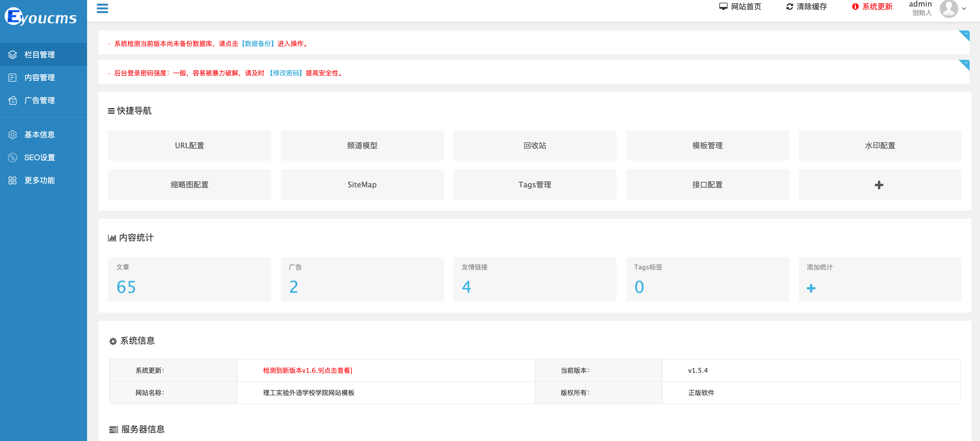This screenshot has width=980, height=441.
Task: Open the SiteMap shortcut
Action: coord(362,184)
